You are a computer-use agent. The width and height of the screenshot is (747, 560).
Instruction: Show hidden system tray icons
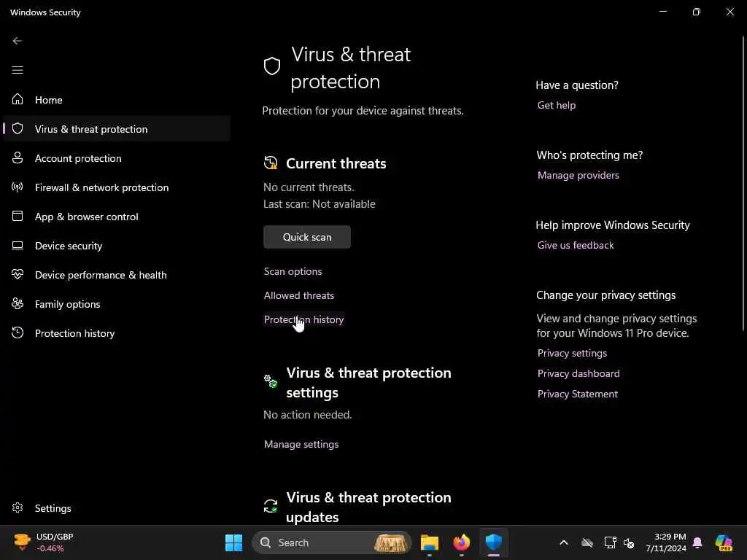click(x=564, y=542)
